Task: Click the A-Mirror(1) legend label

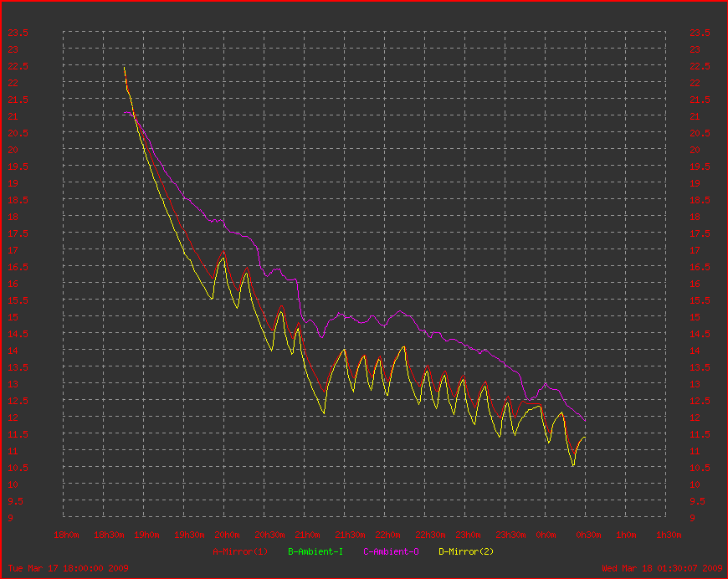Action: (240, 551)
